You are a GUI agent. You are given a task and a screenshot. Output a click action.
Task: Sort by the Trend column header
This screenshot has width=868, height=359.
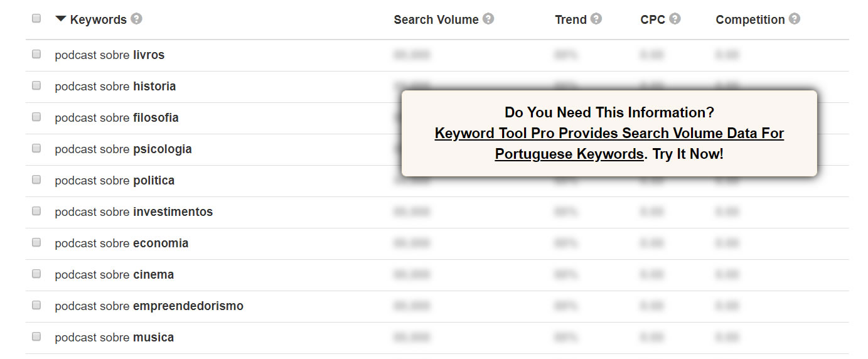571,19
